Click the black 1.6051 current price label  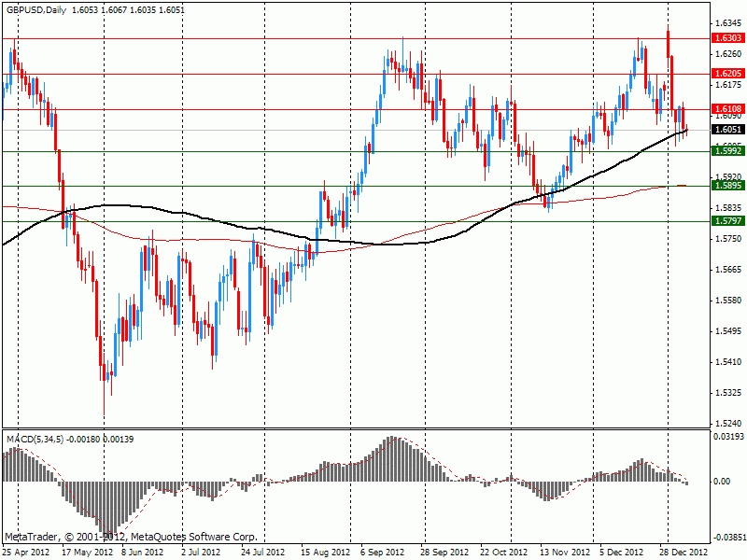726,130
